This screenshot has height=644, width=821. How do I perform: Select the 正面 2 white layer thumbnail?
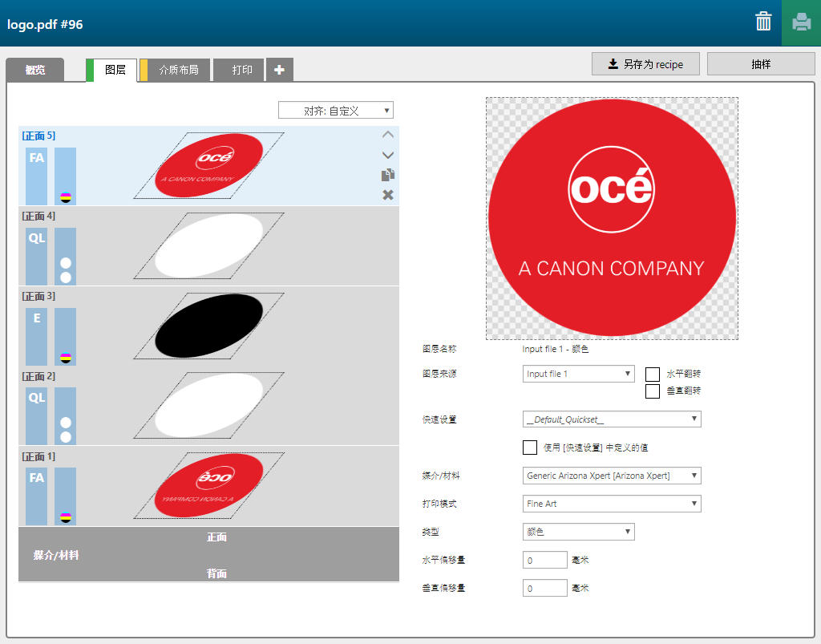[x=209, y=405]
